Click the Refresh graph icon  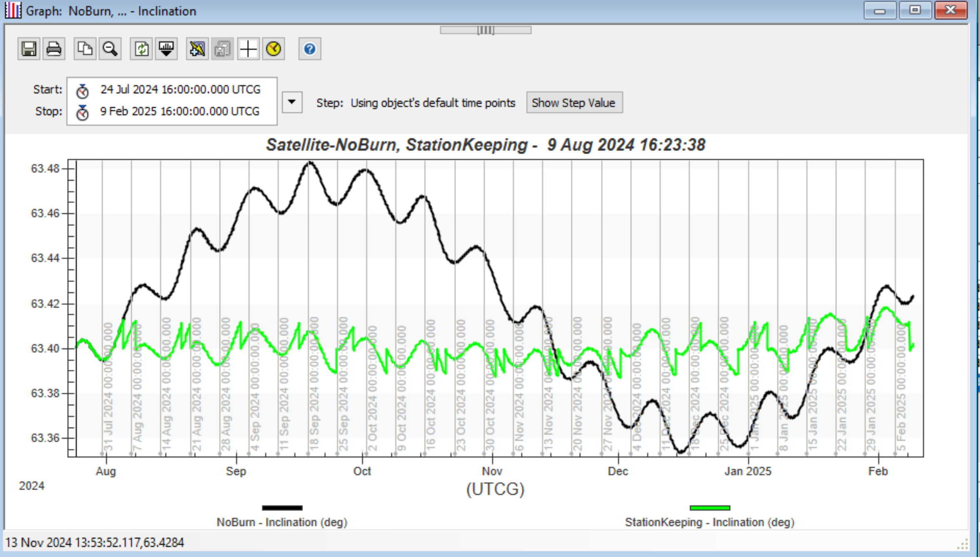pos(142,49)
